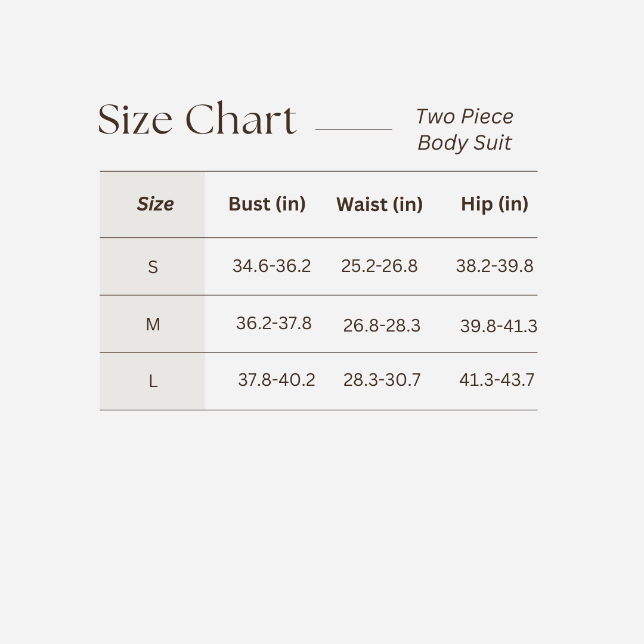Click the word Chart in the title

point(240,119)
